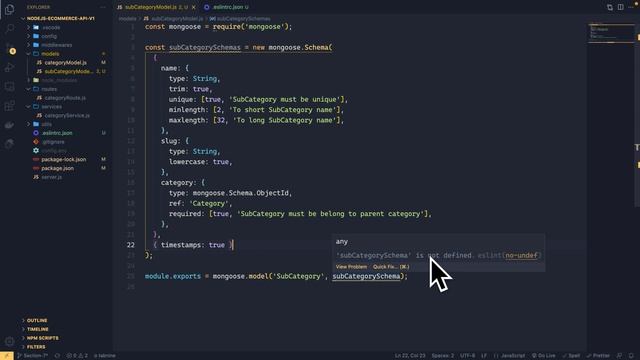Click the feedback icon in the status bar
The width and height of the screenshot is (640, 360).
click(619, 356)
